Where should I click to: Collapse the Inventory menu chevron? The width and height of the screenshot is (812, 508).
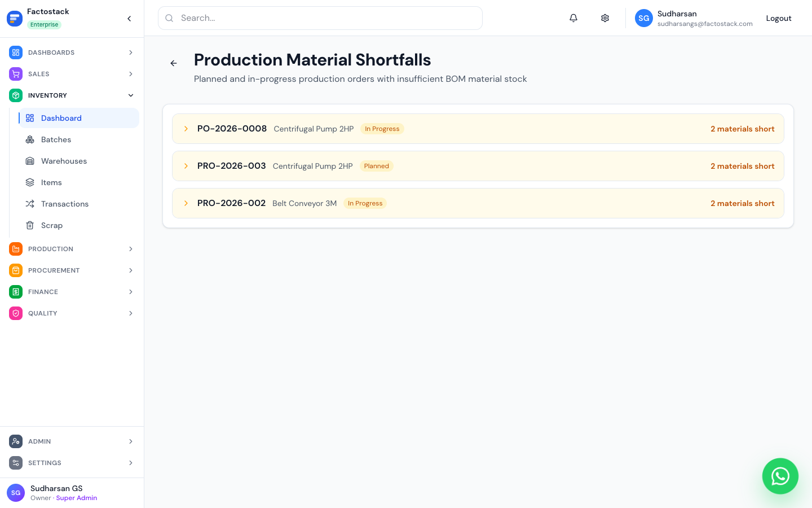point(131,95)
